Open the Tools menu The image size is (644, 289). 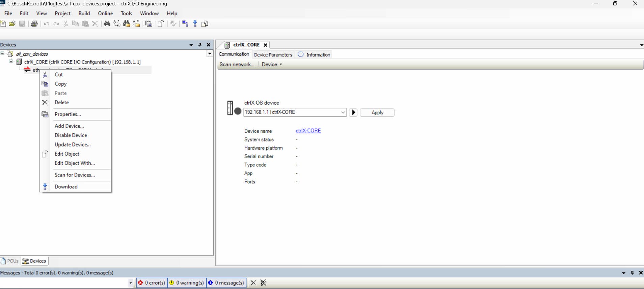point(127,14)
